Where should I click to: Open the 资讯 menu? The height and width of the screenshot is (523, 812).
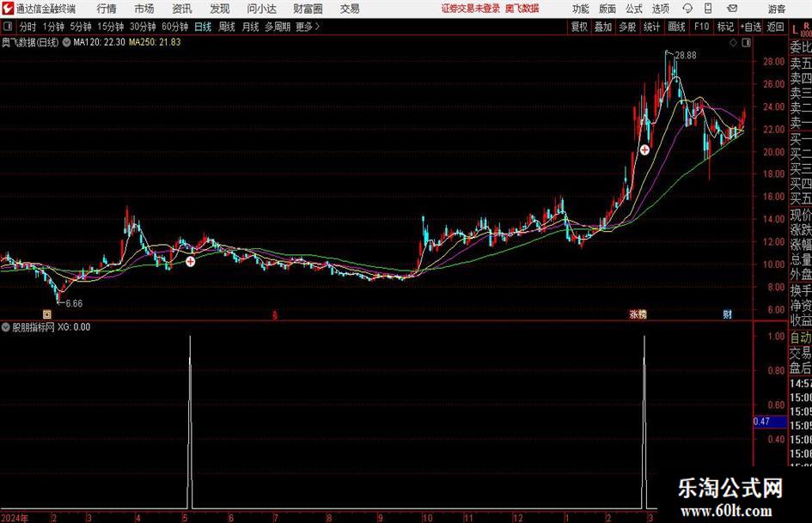click(x=182, y=9)
